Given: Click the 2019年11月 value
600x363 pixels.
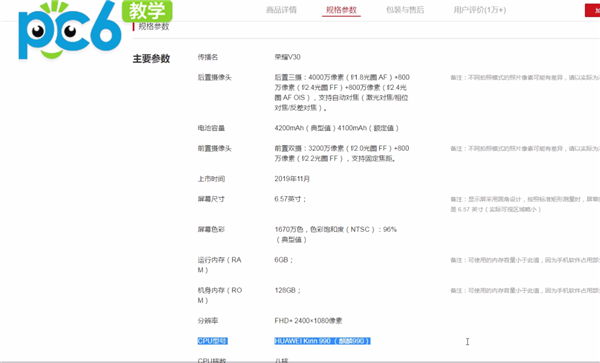Looking at the screenshot, I should [x=292, y=179].
